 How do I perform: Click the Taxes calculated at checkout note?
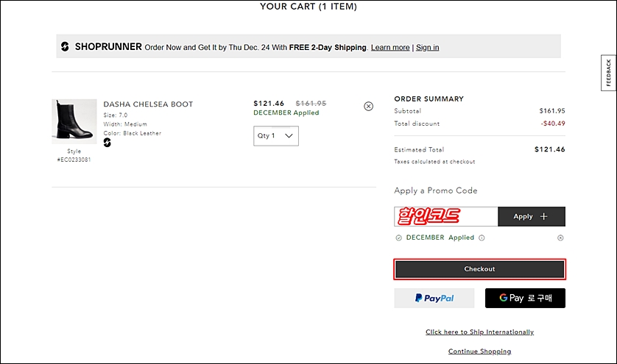point(434,162)
